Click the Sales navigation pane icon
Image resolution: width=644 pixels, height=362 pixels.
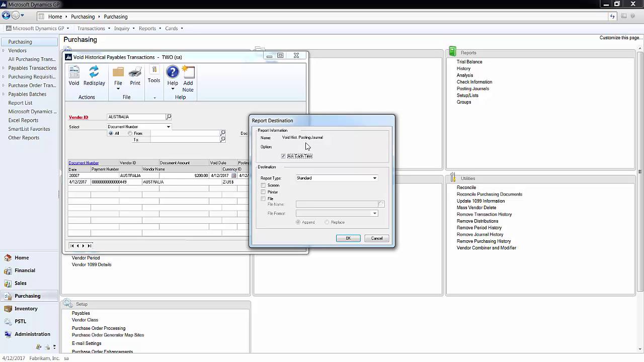(x=8, y=283)
